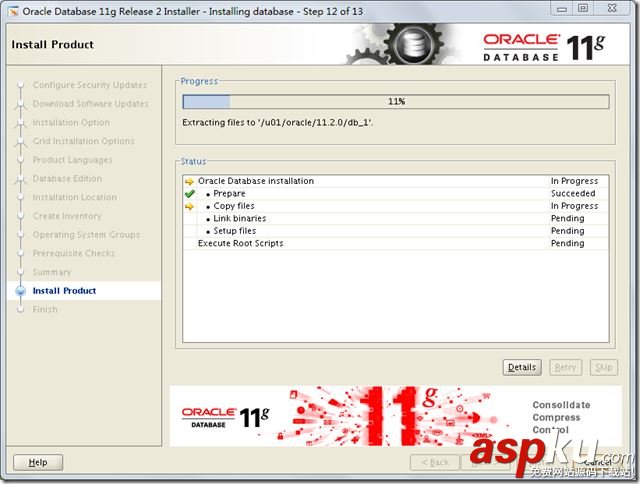Click the Extracting files path message

click(278, 122)
